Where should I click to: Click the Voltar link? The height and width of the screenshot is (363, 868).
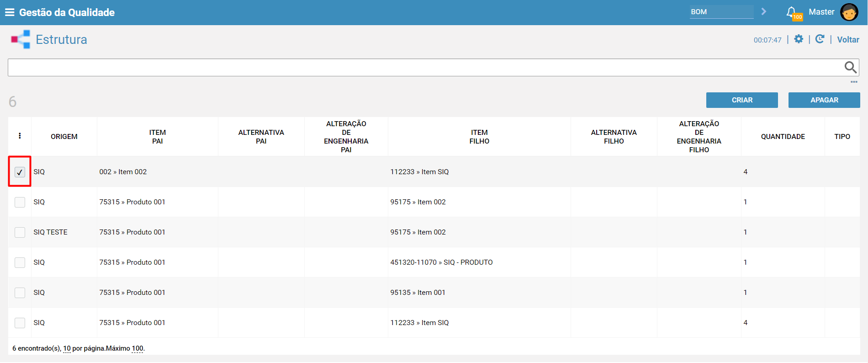[848, 40]
